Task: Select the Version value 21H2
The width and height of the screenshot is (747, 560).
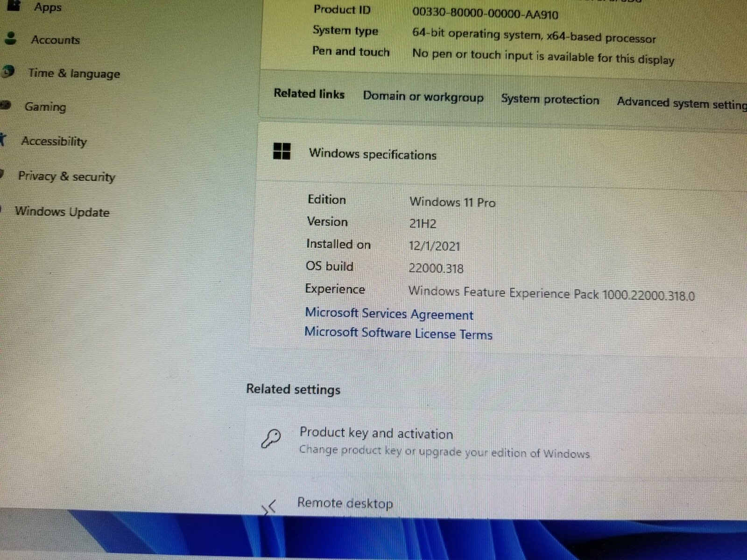Action: (423, 224)
